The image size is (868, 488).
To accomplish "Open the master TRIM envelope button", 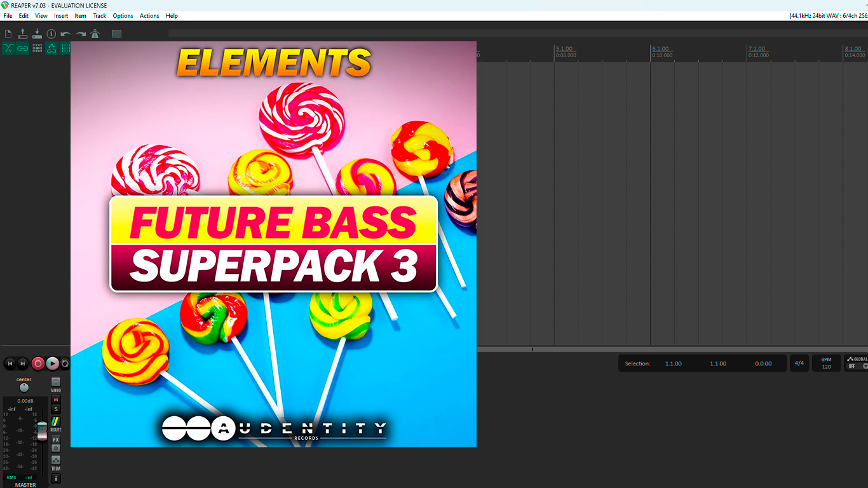I will (x=56, y=460).
